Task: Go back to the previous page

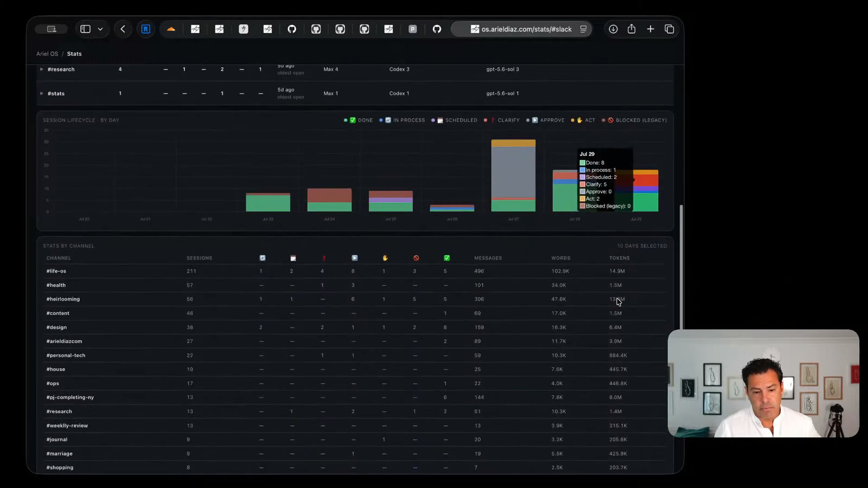Action: click(123, 29)
